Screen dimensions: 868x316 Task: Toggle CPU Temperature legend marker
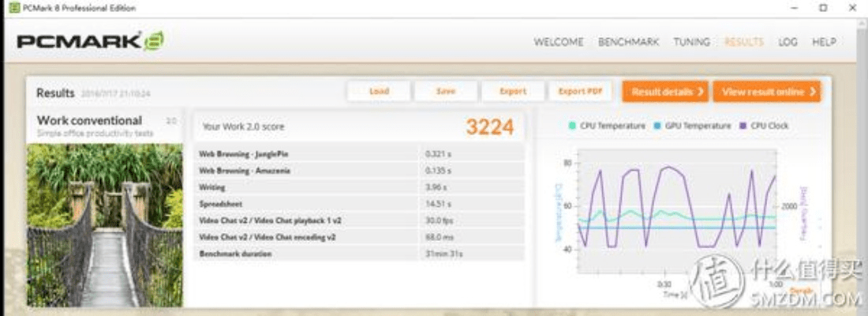[x=572, y=126]
